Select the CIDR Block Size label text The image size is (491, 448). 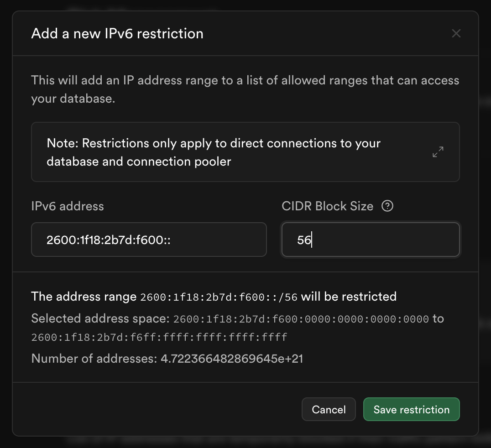[x=327, y=206]
